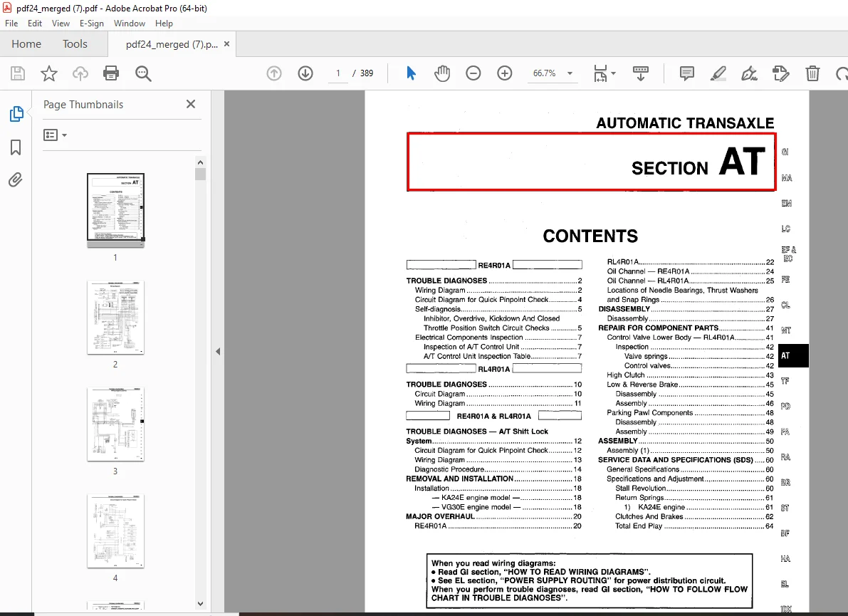Click the 'Self-diagnosis' contents entry
Image resolution: width=848 pixels, height=616 pixels.
pyautogui.click(x=498, y=309)
